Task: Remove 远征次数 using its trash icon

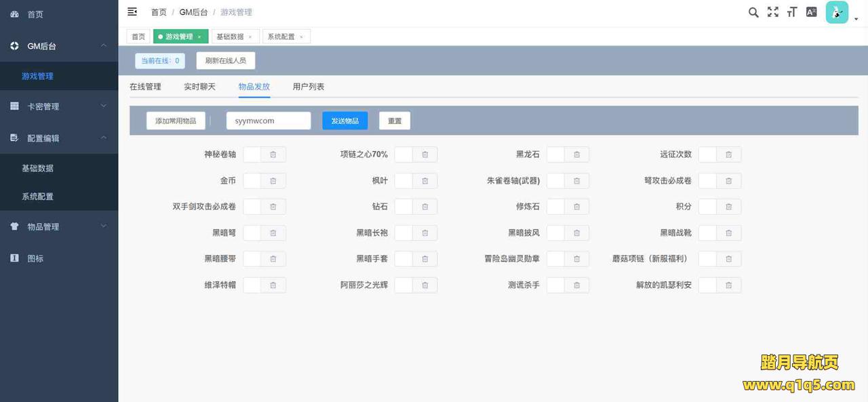Action: click(x=729, y=155)
